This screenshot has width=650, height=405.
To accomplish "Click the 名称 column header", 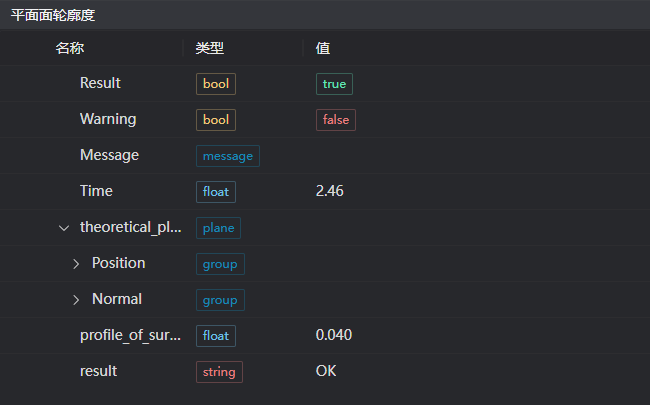I will click(x=70, y=48).
